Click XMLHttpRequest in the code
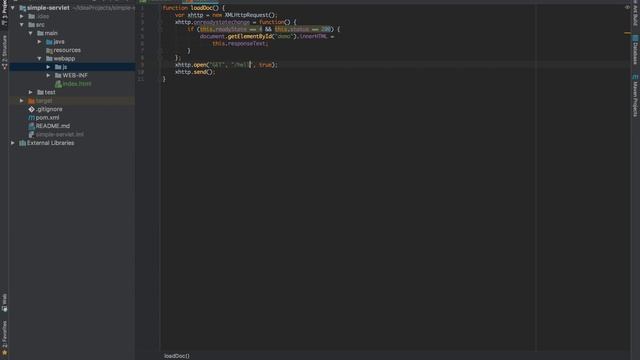Screen dimensions: 640x360 pos(247,15)
